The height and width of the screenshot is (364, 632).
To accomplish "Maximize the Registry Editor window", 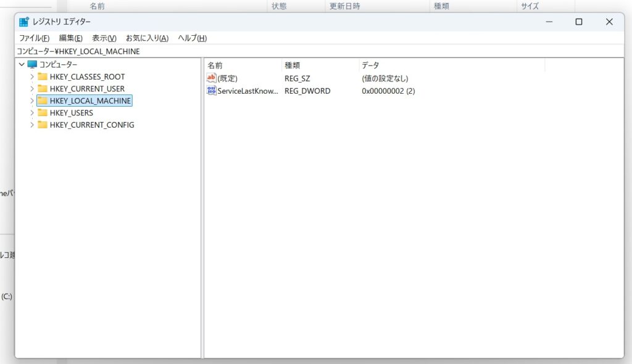I will [x=578, y=22].
